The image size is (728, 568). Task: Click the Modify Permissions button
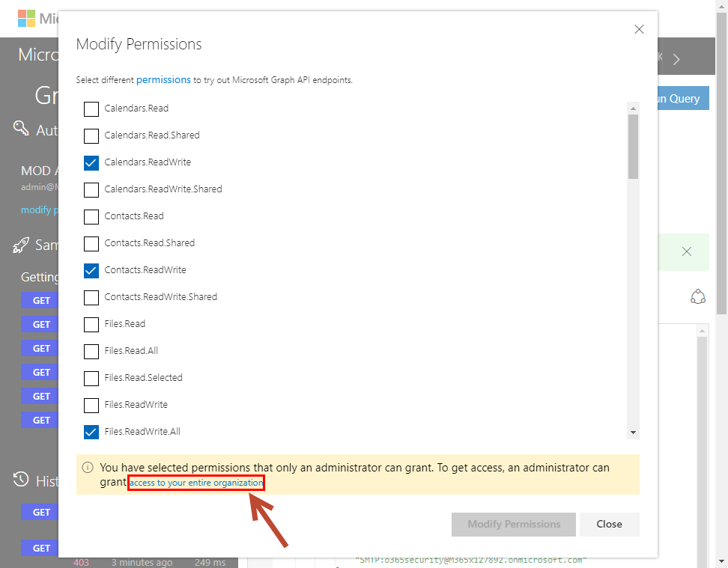click(x=513, y=525)
